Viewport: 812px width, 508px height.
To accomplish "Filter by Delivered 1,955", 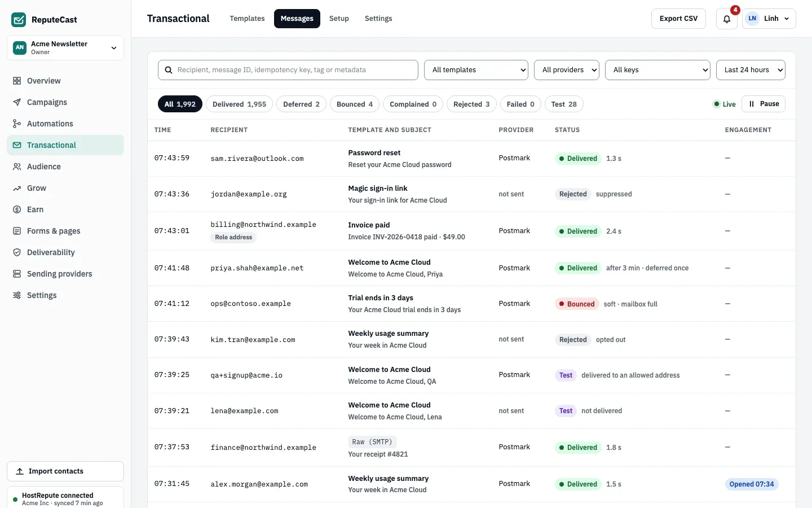I will (239, 104).
